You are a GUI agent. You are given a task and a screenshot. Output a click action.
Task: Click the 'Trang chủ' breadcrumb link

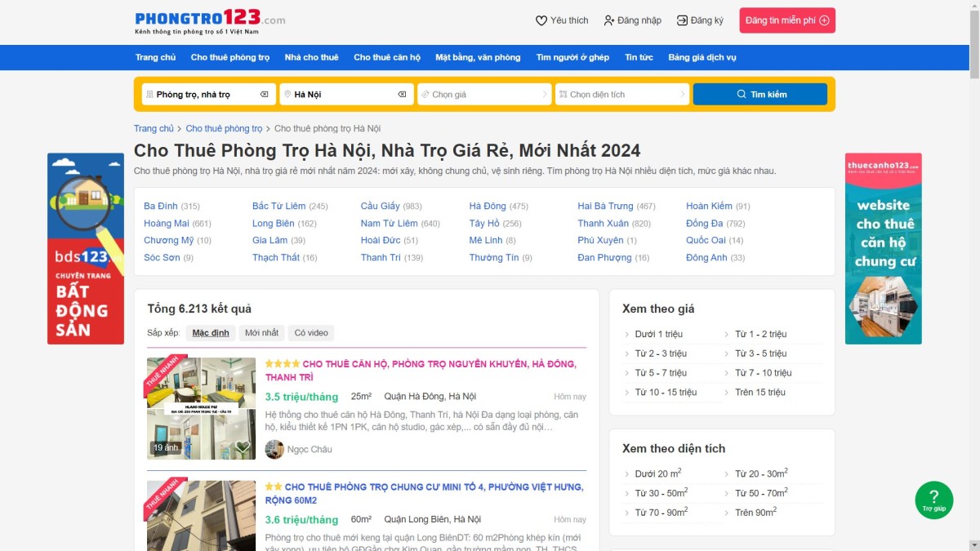click(154, 129)
